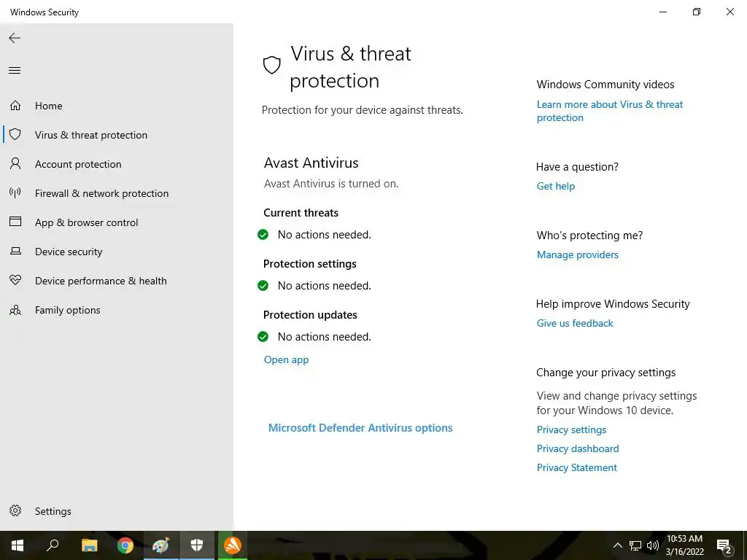Screen dimensions: 747x560
Task: Click the Device performance heart icon
Action: (15, 280)
